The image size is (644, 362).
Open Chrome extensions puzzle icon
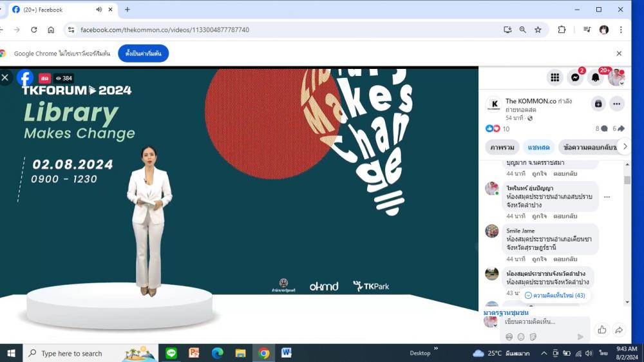pos(562,30)
